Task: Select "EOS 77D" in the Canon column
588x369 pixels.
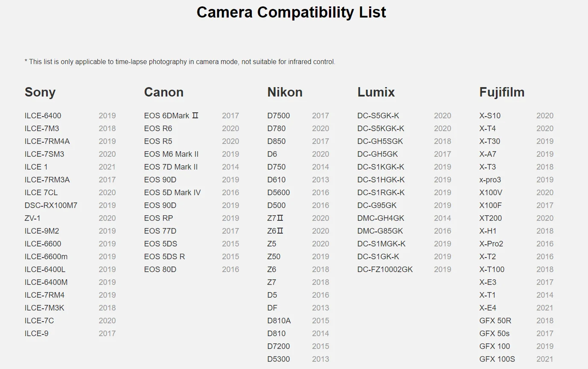Action: coord(160,231)
